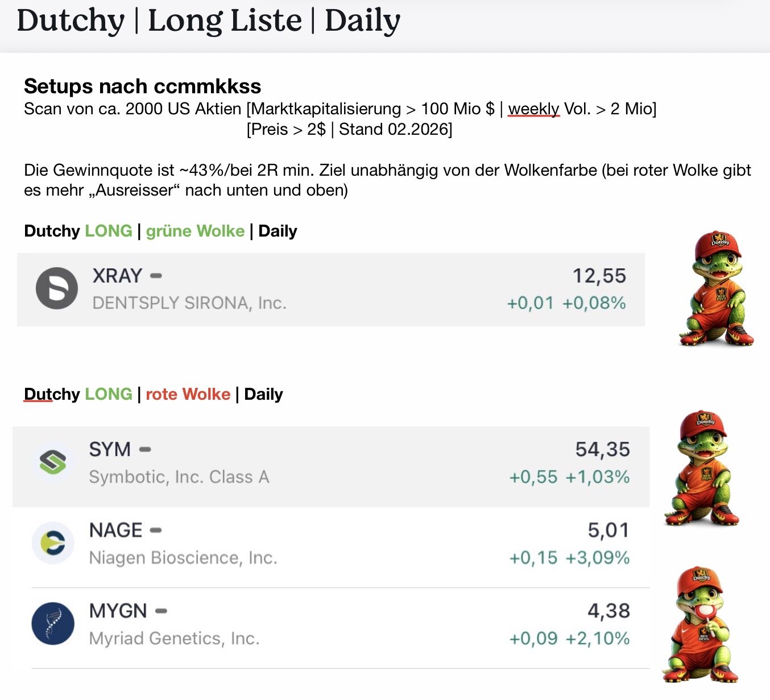
Task: Click the red 'rote Wolke' heading text
Action: point(188,394)
